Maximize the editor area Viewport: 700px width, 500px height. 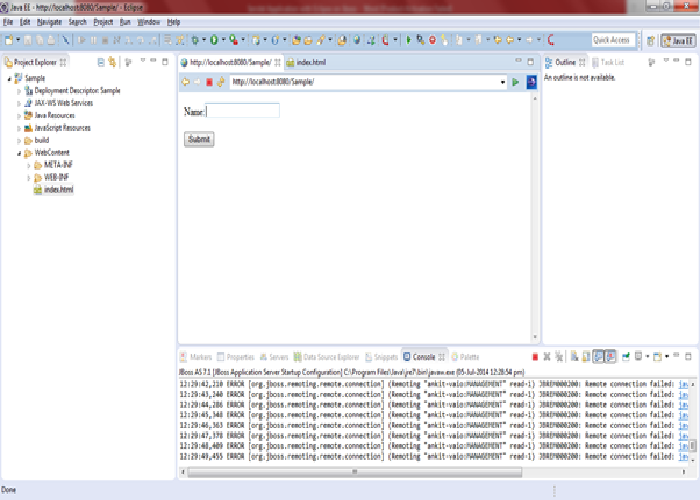point(531,62)
